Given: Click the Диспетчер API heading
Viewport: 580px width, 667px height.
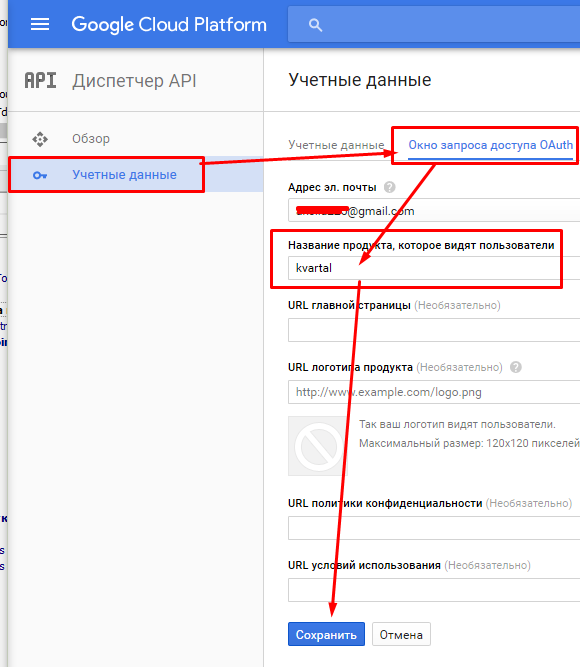Looking at the screenshot, I should click(134, 81).
